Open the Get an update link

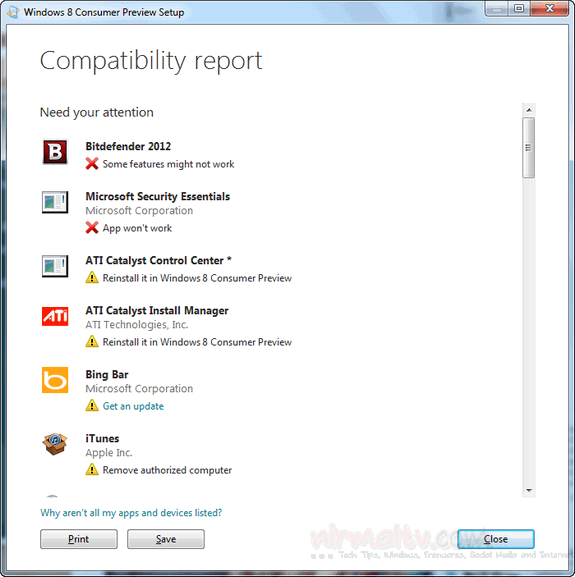133,406
